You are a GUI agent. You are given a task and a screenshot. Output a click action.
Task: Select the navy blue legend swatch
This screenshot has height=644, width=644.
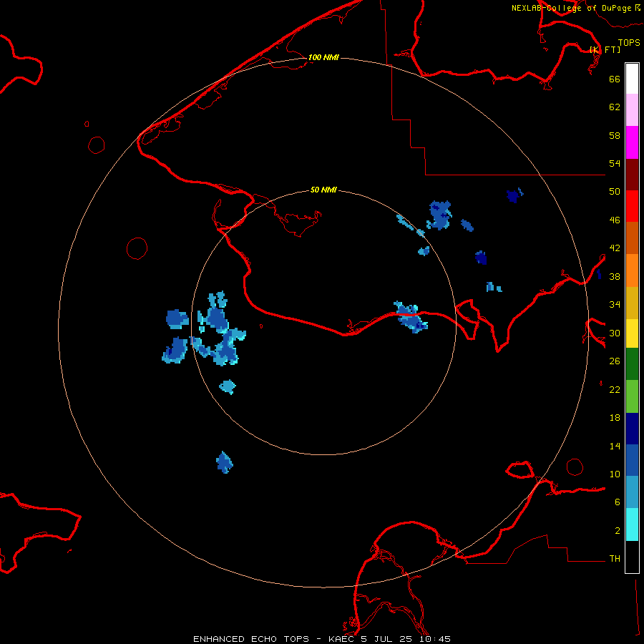point(632,429)
